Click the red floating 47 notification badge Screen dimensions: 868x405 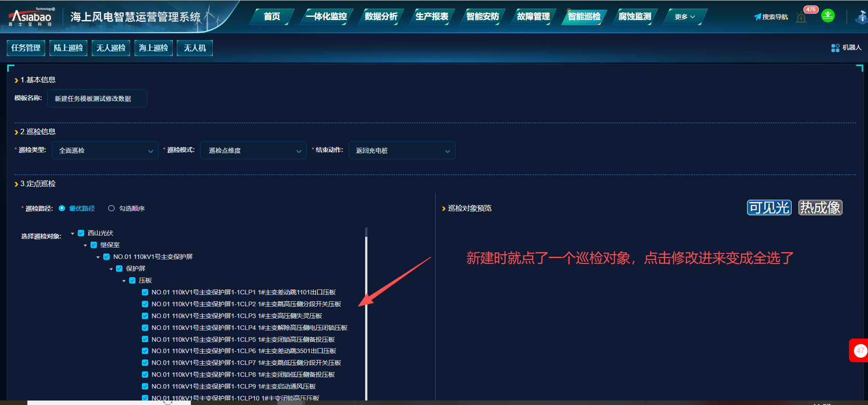[859, 350]
